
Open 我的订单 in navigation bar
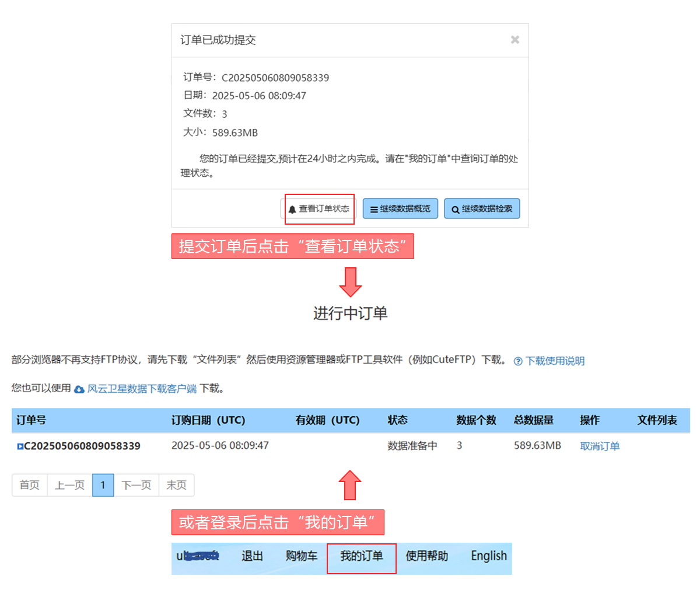(361, 557)
